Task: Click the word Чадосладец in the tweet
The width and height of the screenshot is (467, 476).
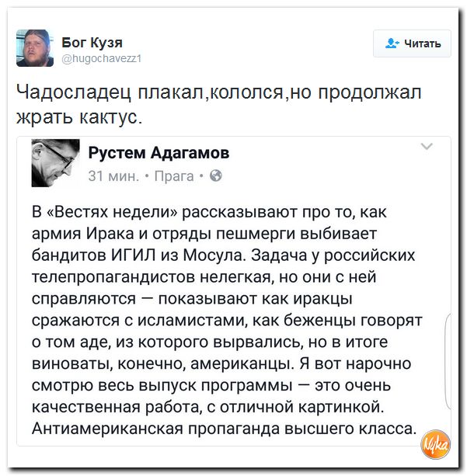Action: pos(74,92)
